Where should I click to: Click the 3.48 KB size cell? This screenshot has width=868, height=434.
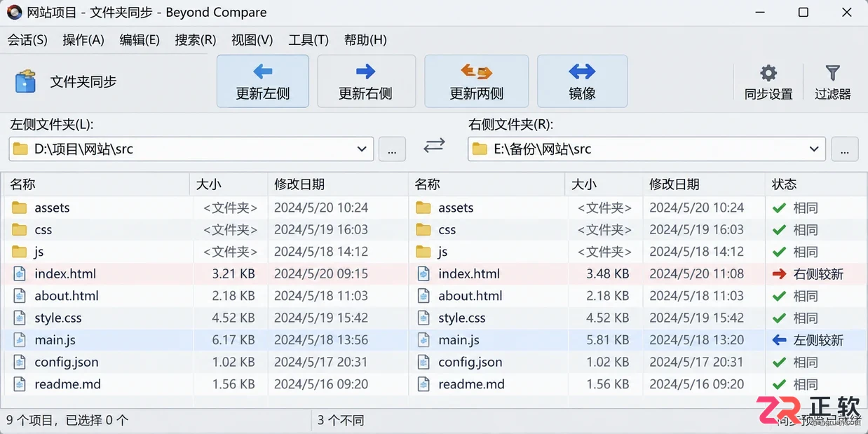pos(608,273)
